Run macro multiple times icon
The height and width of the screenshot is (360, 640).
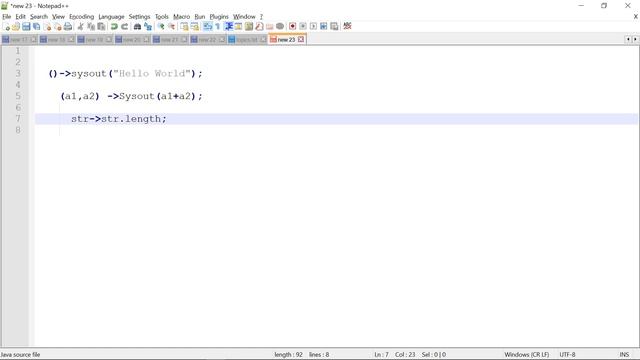[x=324, y=27]
